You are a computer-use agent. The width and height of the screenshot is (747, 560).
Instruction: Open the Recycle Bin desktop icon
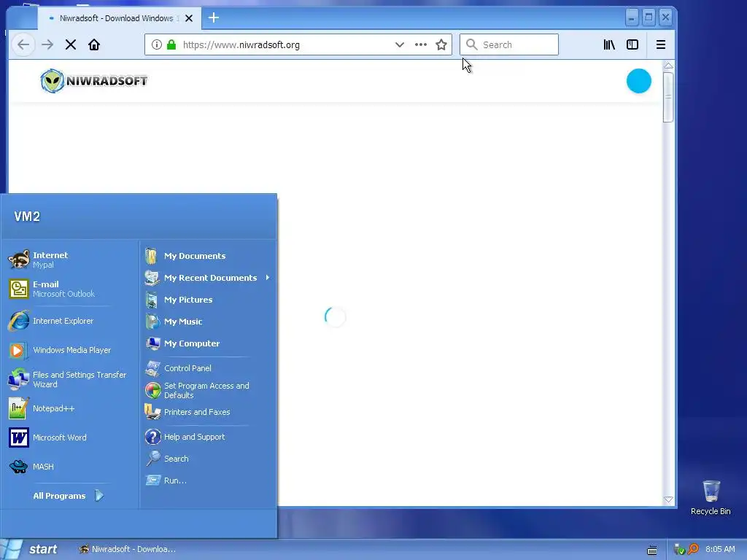point(711,497)
